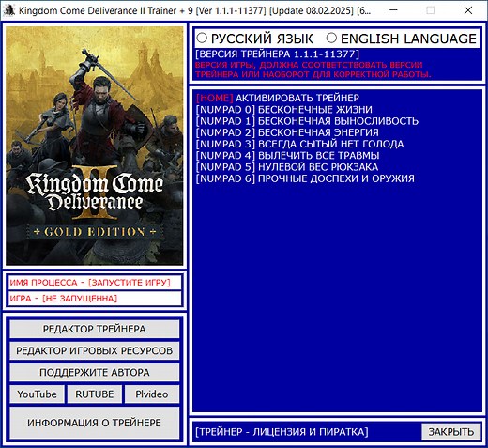
Task: Click [NUMPAD 2] БЕСКОНЕЧНАЯ ЭНЕРГИЯ line
Action: coord(287,132)
